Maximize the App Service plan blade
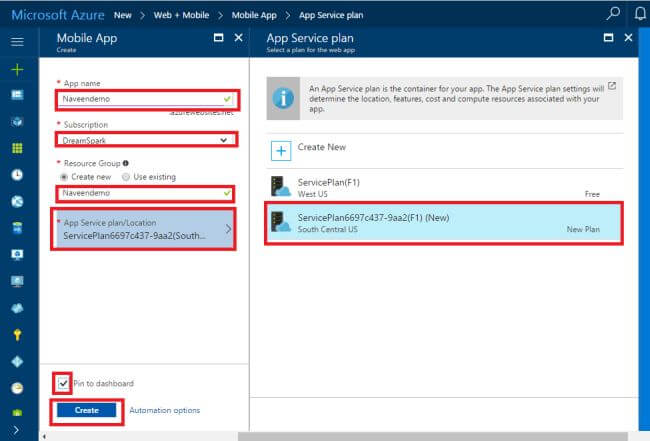 point(609,38)
